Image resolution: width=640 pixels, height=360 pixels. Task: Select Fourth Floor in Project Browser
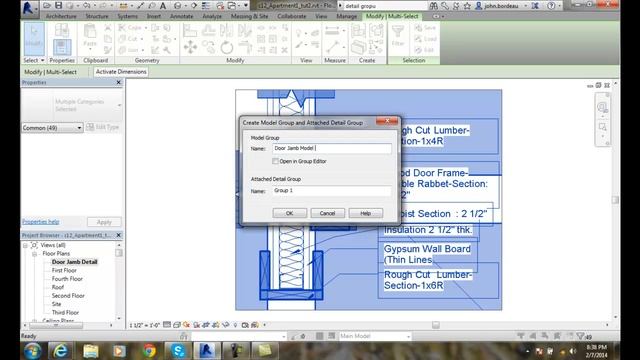[x=67, y=279]
